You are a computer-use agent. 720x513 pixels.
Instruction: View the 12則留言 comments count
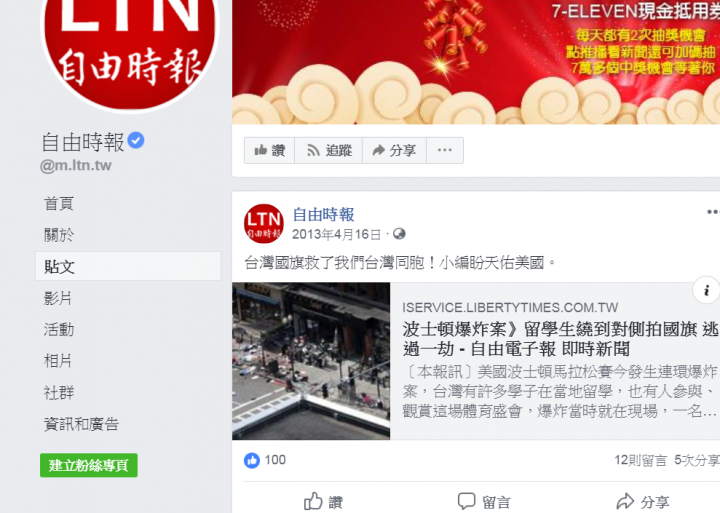click(x=640, y=460)
